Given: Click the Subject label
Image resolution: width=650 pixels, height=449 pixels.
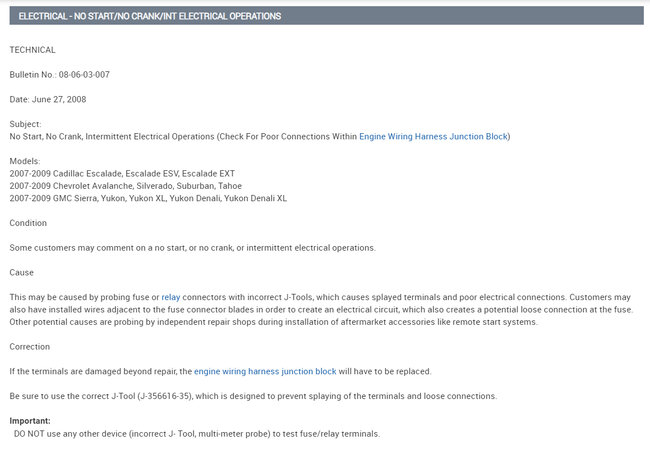Looking at the screenshot, I should click(26, 124).
